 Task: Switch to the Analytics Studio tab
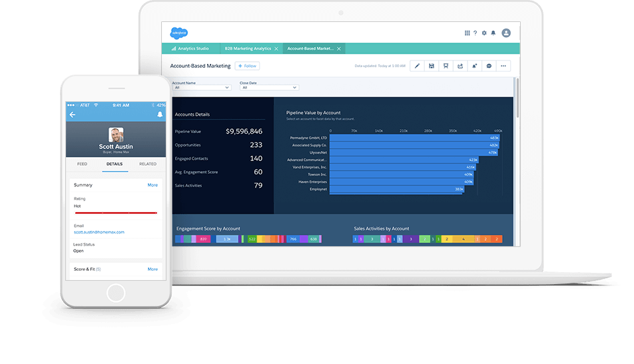click(192, 49)
